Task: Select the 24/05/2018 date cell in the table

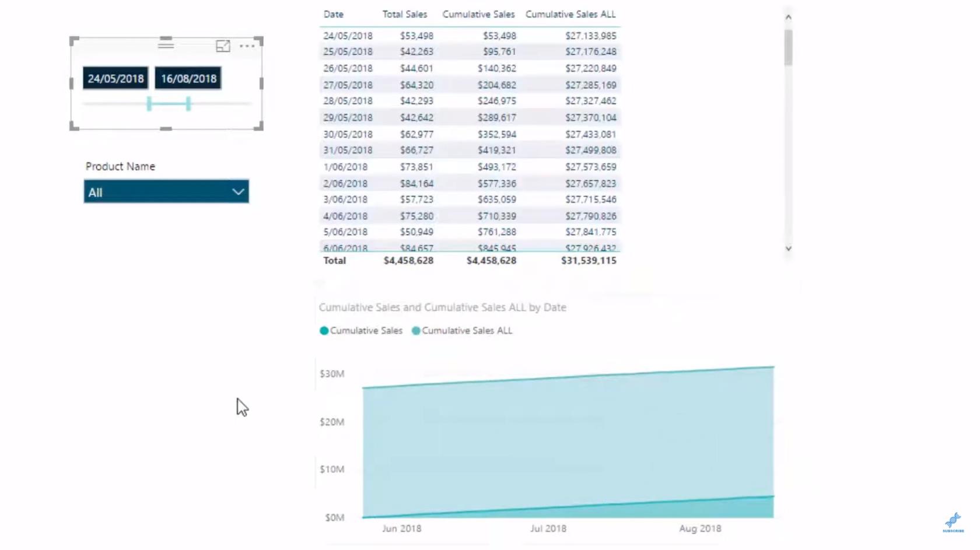Action: pyautogui.click(x=348, y=36)
